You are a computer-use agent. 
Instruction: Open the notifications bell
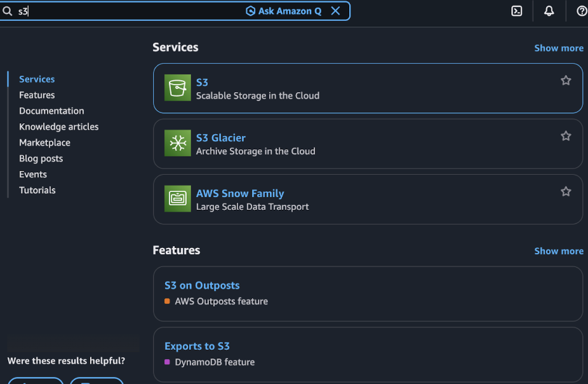pyautogui.click(x=549, y=11)
